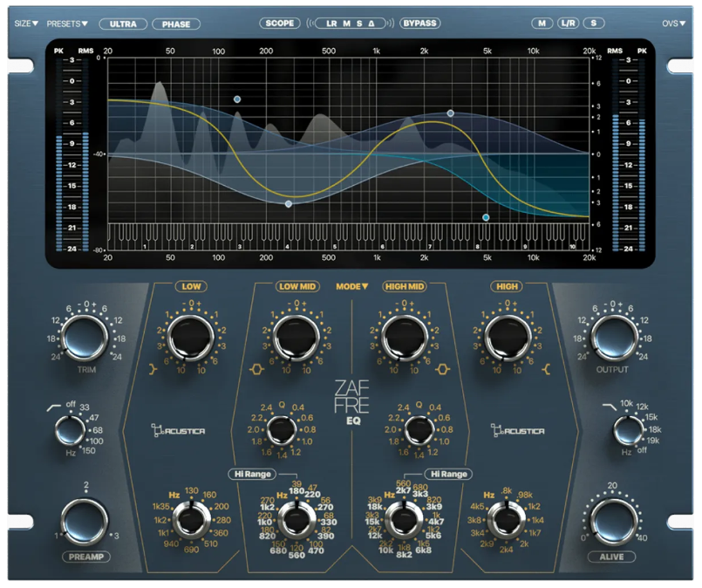
Task: Select the delta monitoring option
Action: (x=371, y=24)
